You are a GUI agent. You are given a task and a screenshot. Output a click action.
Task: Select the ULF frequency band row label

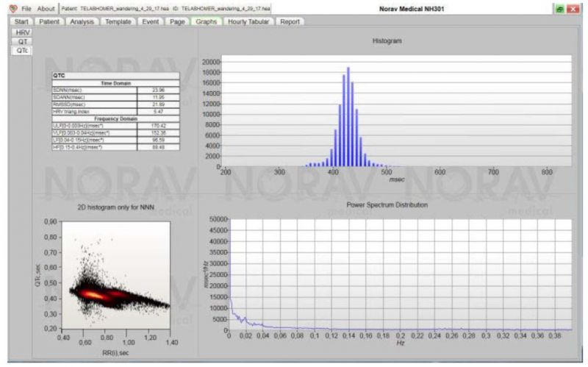point(95,126)
